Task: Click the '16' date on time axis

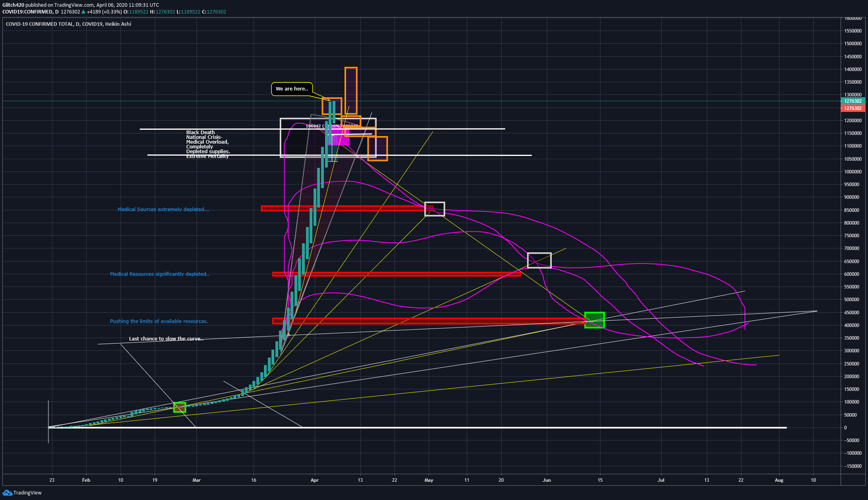Action: pyautogui.click(x=254, y=480)
